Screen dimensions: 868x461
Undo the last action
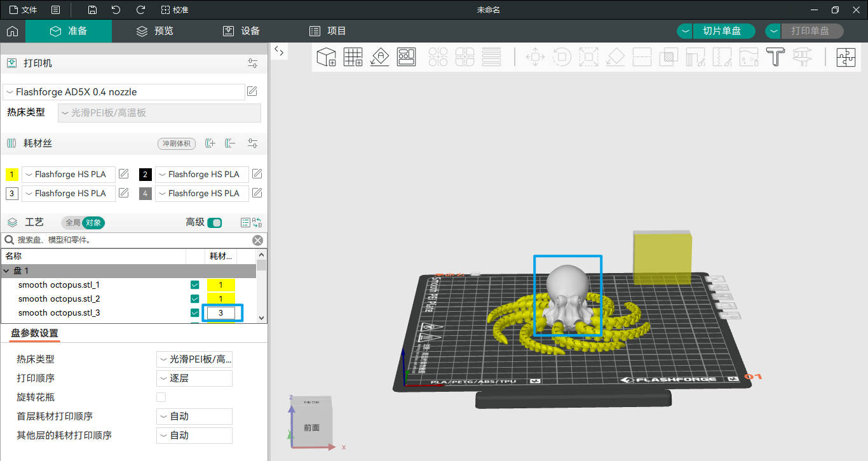[x=116, y=10]
